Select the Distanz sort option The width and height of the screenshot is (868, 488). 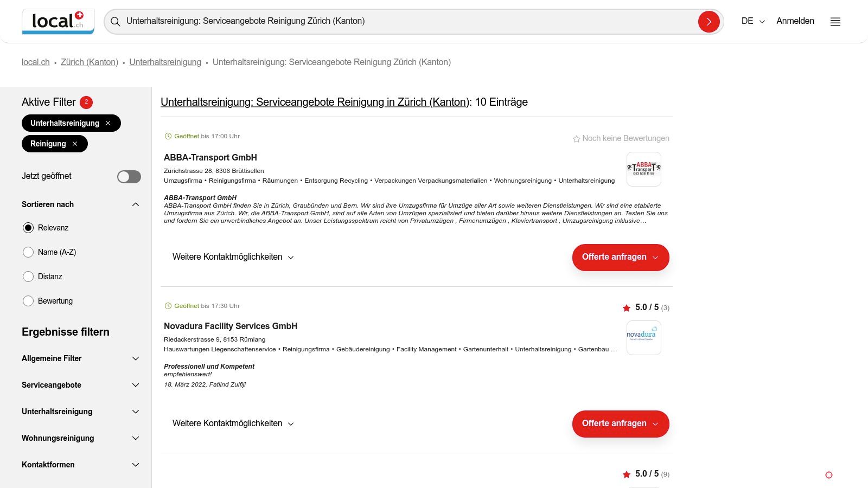coord(28,277)
